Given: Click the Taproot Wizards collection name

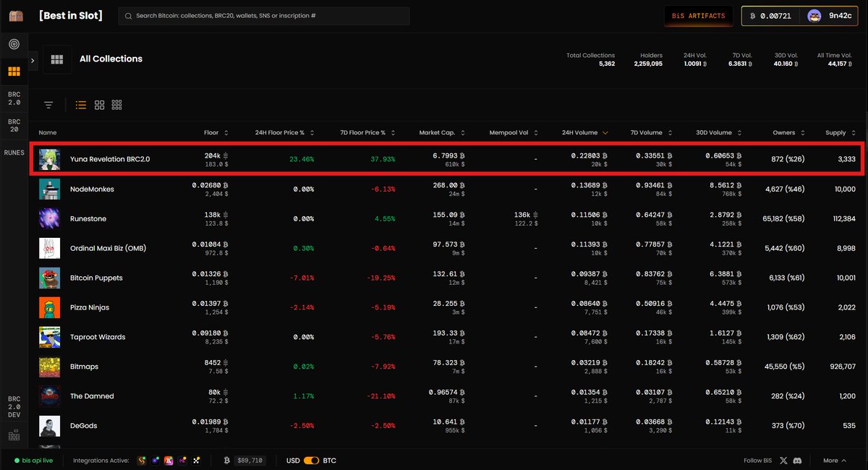Looking at the screenshot, I should click(98, 337).
